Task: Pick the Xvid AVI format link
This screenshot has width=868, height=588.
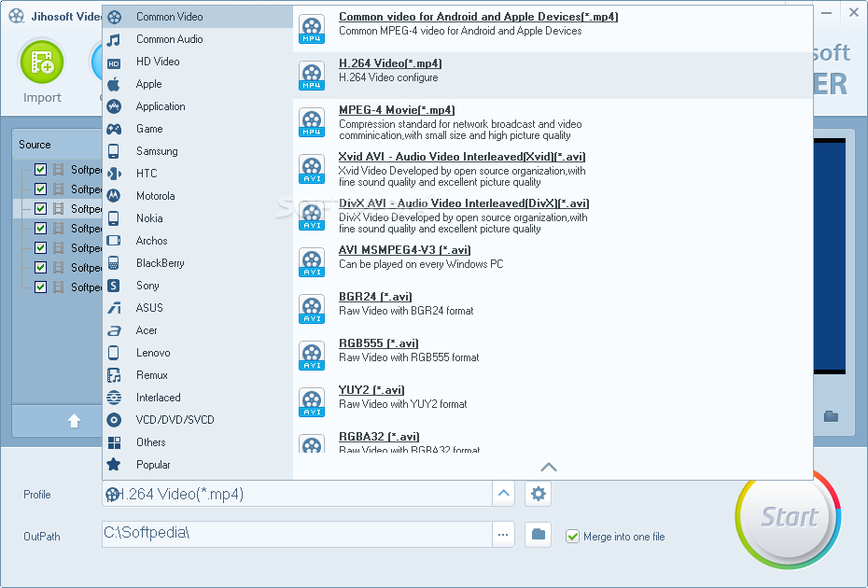Action: click(462, 157)
